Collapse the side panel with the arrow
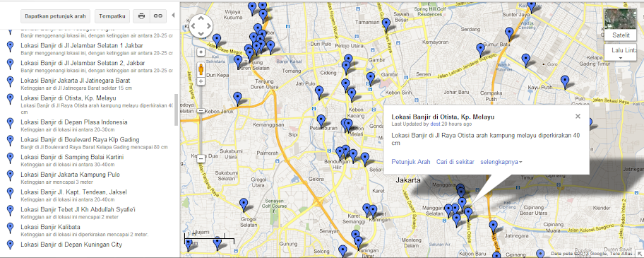The width and height of the screenshot is (644, 258). [173, 16]
